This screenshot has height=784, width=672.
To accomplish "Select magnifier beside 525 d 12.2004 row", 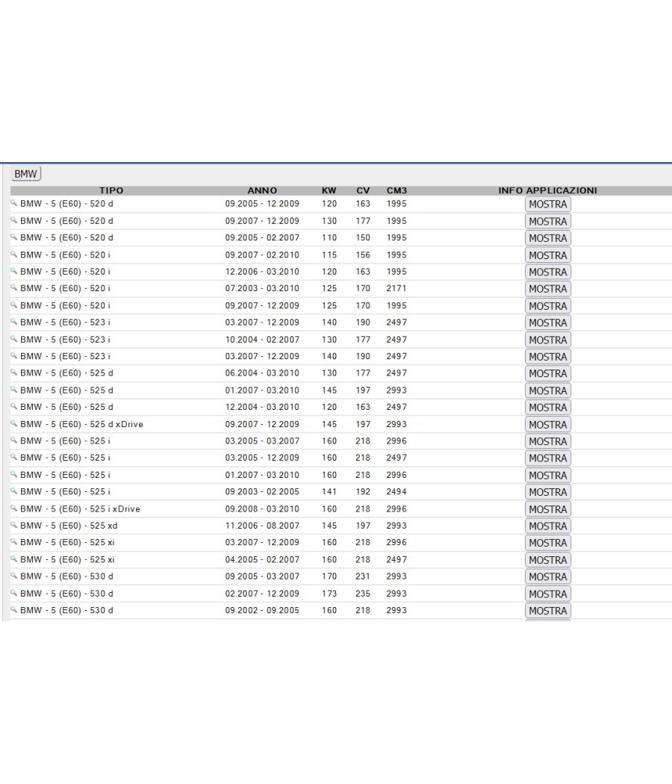I will click(14, 406).
